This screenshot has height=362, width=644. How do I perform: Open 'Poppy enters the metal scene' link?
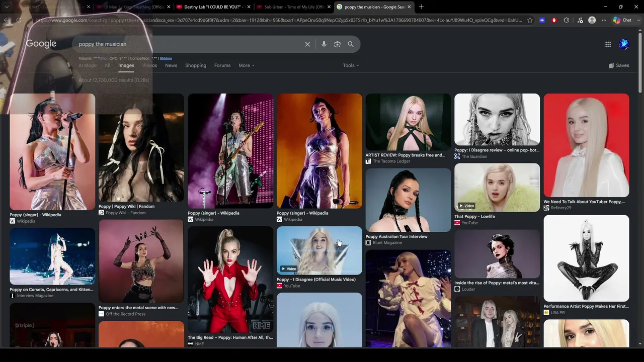(x=138, y=307)
